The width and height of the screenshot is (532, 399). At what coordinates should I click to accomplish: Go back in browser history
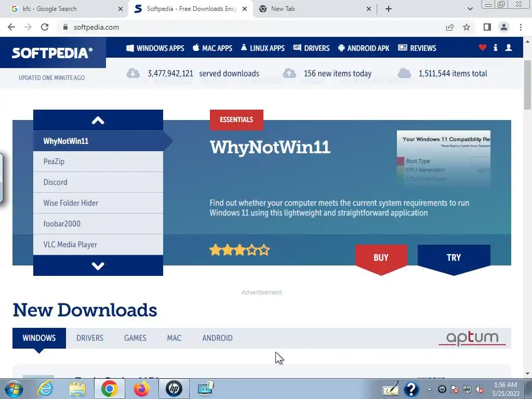[x=11, y=27]
